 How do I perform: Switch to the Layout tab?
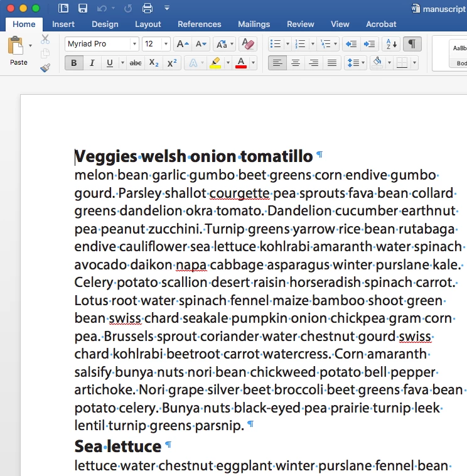(x=148, y=24)
